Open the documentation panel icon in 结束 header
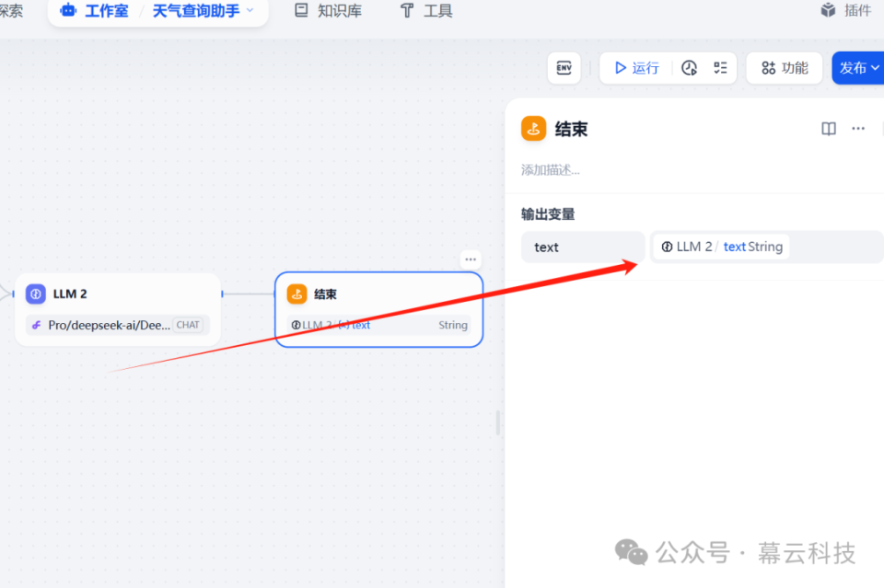884x588 pixels. (828, 129)
